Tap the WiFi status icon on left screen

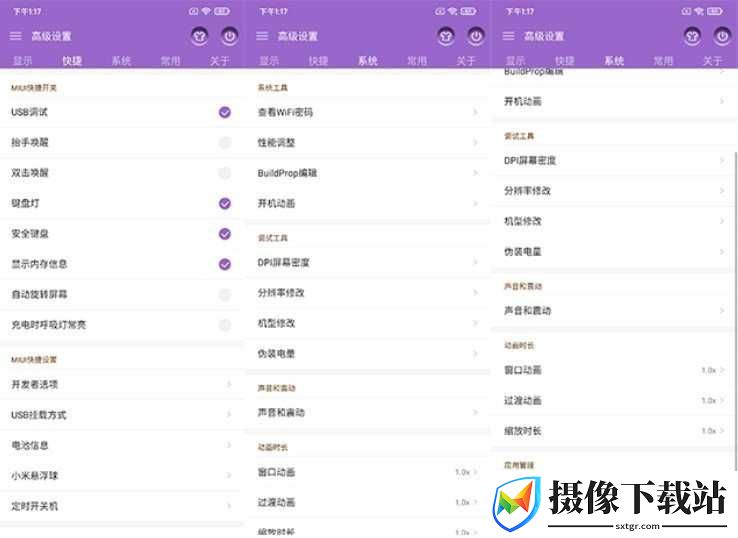tap(206, 11)
